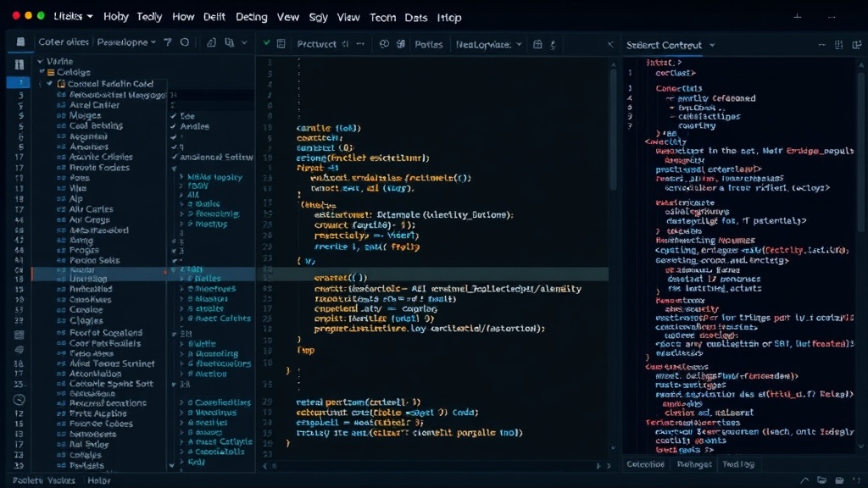Click the clock icon in left sidebar

pyautogui.click(x=19, y=400)
